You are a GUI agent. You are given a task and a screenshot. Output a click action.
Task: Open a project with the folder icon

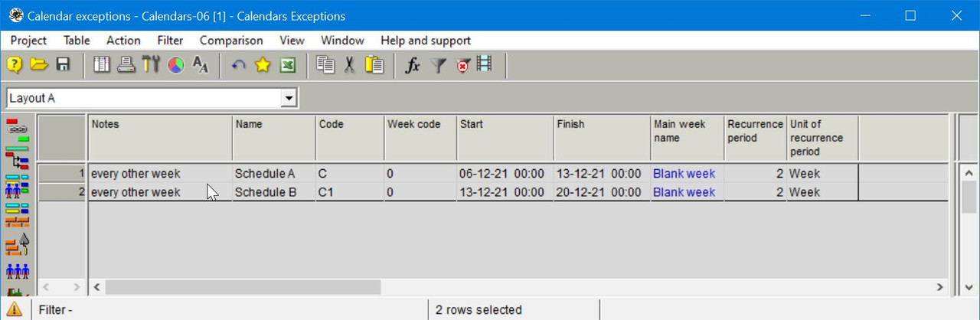38,65
